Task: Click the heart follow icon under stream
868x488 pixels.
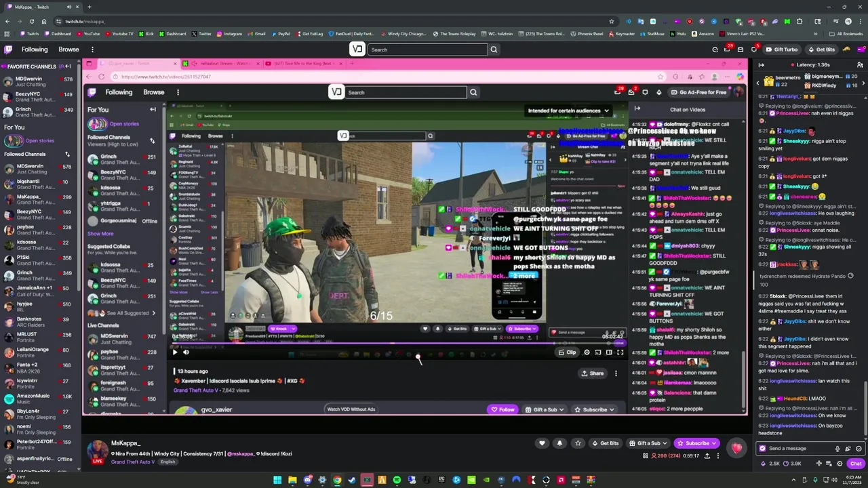Action: click(x=541, y=443)
